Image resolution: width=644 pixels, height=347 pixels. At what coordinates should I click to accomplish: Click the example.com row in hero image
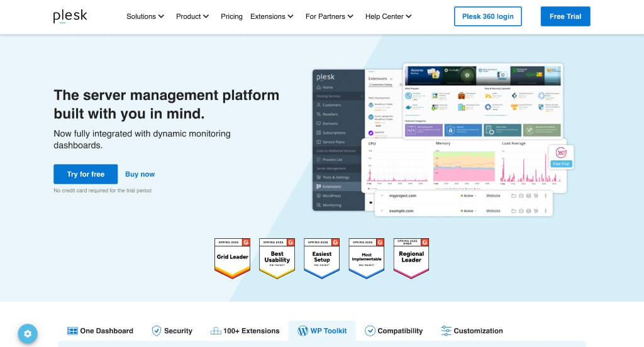click(x=464, y=211)
